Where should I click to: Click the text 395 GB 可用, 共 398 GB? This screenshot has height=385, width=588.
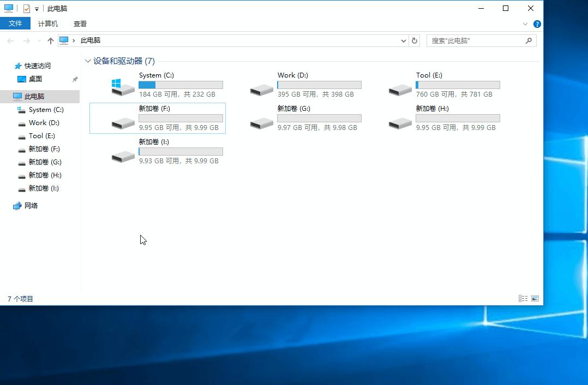point(316,94)
